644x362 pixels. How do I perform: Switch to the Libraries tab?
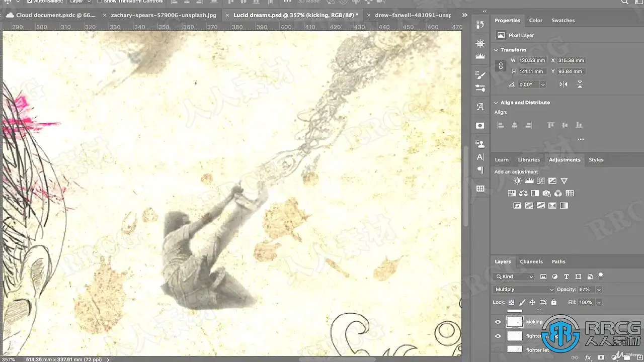point(529,160)
